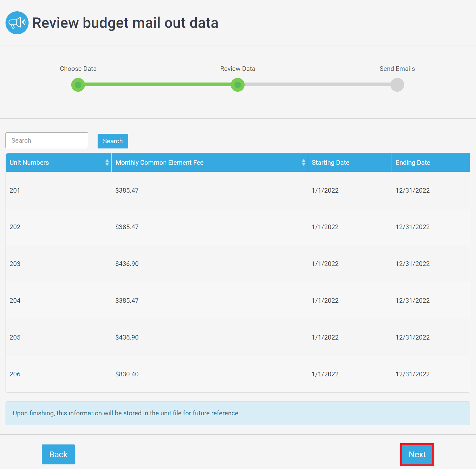Click the Ending Date column header
Screen dimensions: 476x469
431,163
